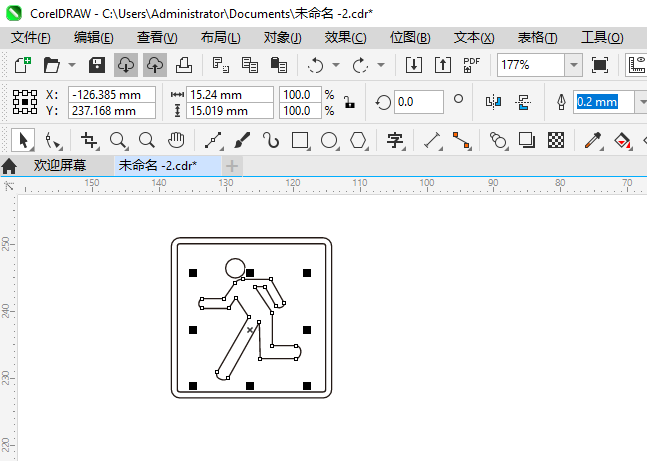
Task: Select the Color eyedropper tool
Action: point(593,140)
